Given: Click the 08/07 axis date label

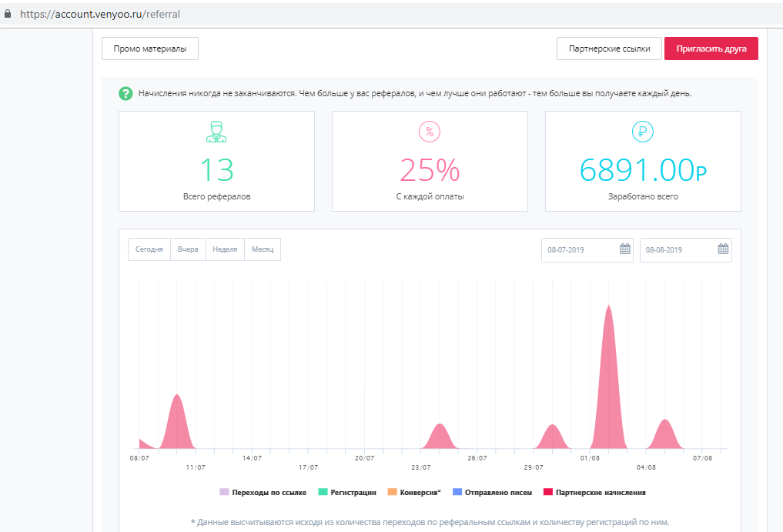Looking at the screenshot, I should [139, 458].
